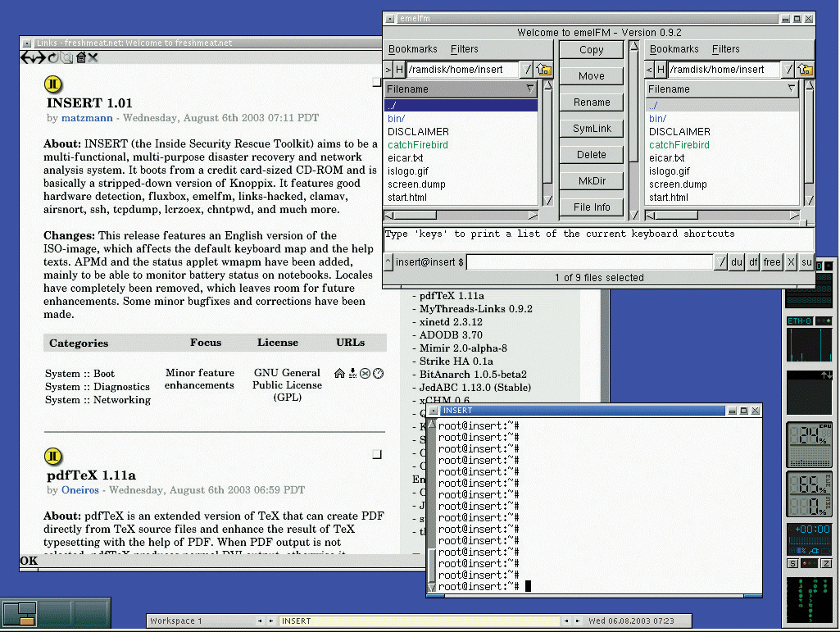Click the Delete button in emelFM

592,155
